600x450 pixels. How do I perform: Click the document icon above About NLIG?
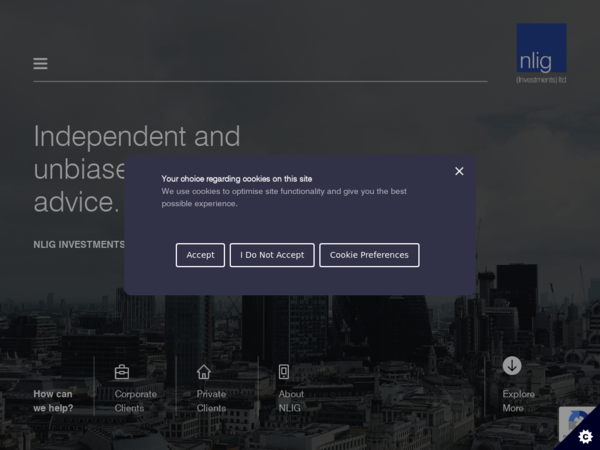point(284,372)
